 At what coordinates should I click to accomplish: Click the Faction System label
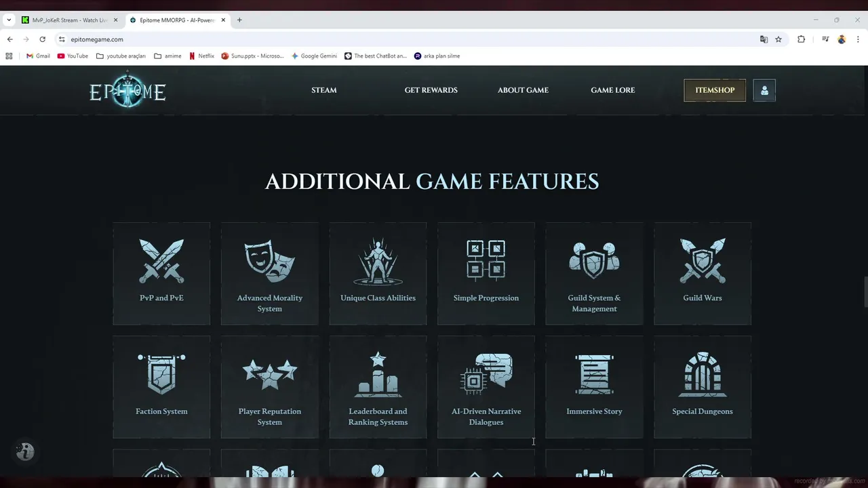click(x=161, y=411)
